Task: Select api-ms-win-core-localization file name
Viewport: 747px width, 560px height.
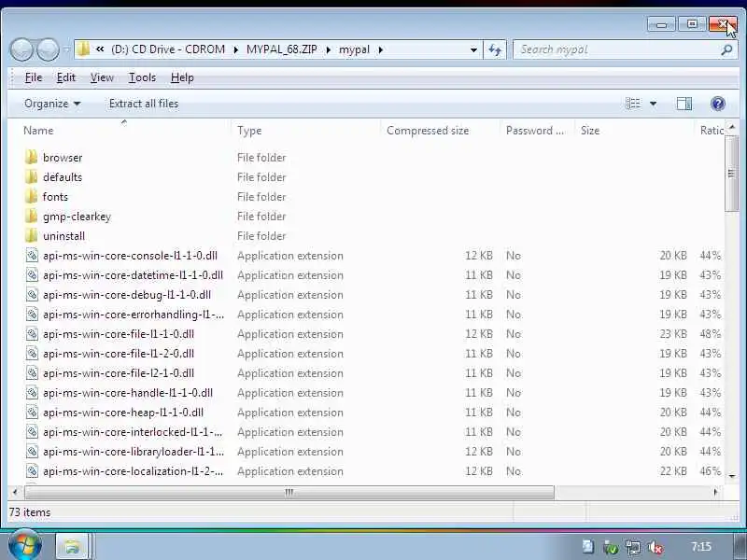Action: point(133,471)
